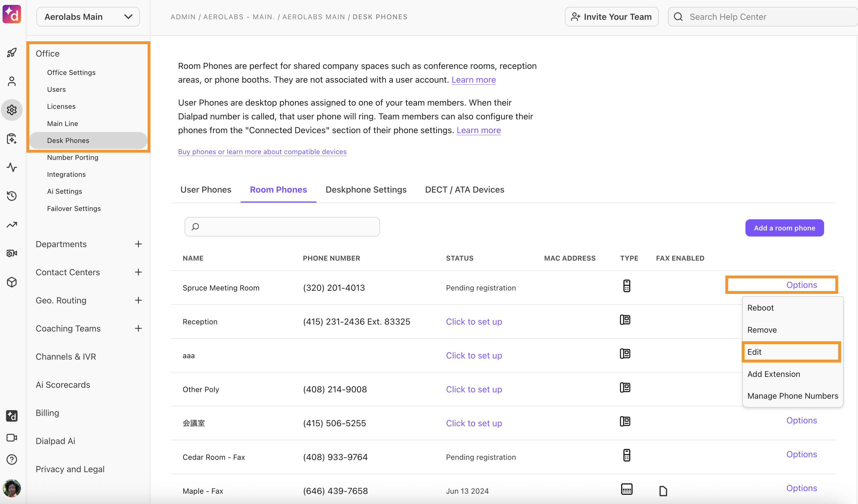Screen dimensions: 858x504
Task: Open the Aerolabs Main office dropdown
Action: 88,17
